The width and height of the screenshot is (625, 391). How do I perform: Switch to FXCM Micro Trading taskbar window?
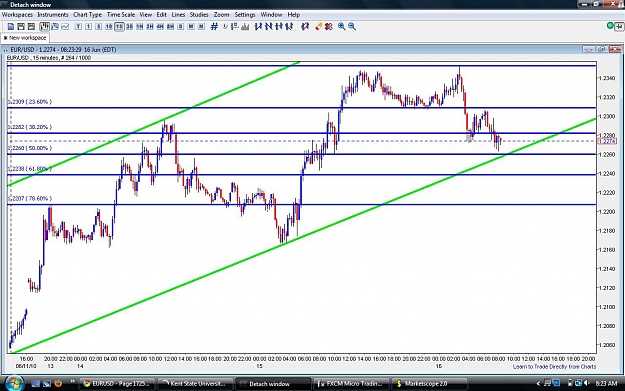tap(351, 384)
